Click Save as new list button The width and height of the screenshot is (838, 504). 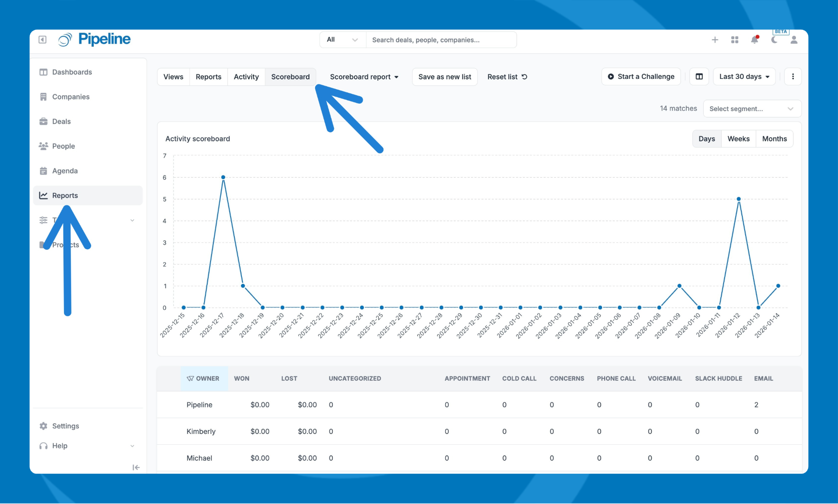444,77
